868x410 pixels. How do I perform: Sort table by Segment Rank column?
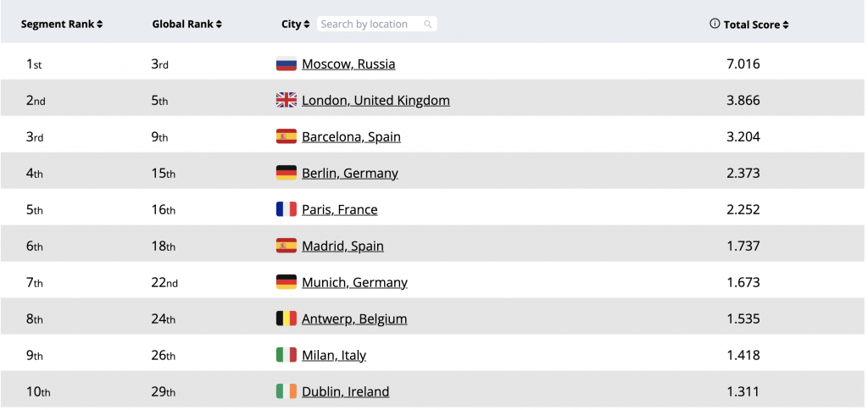click(62, 25)
